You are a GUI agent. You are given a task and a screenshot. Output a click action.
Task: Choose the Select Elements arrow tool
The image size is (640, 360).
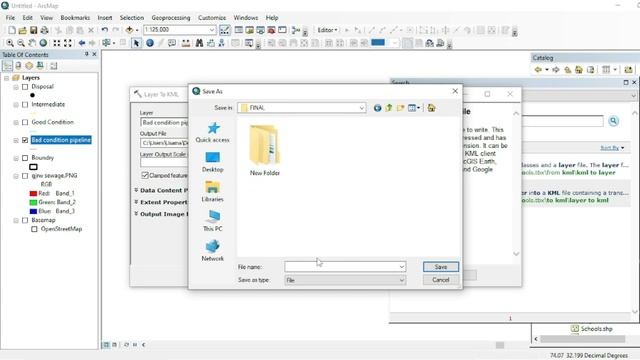click(x=136, y=43)
